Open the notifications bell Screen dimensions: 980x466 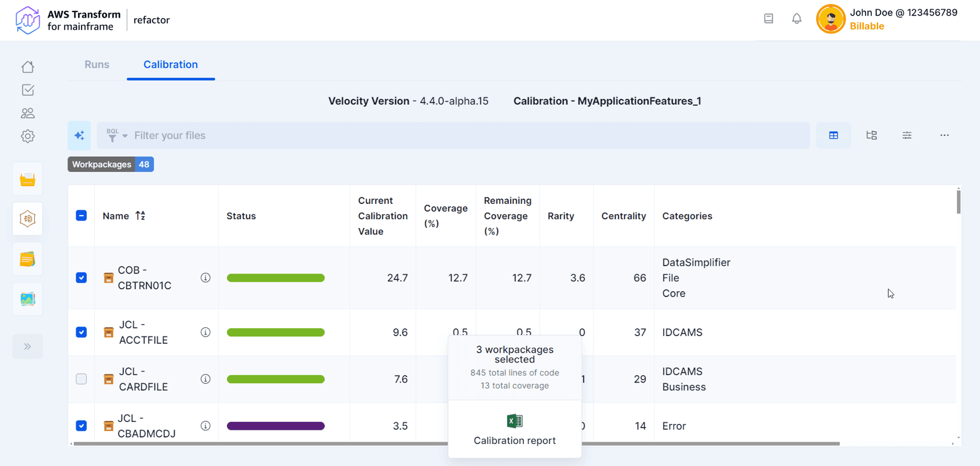(796, 19)
